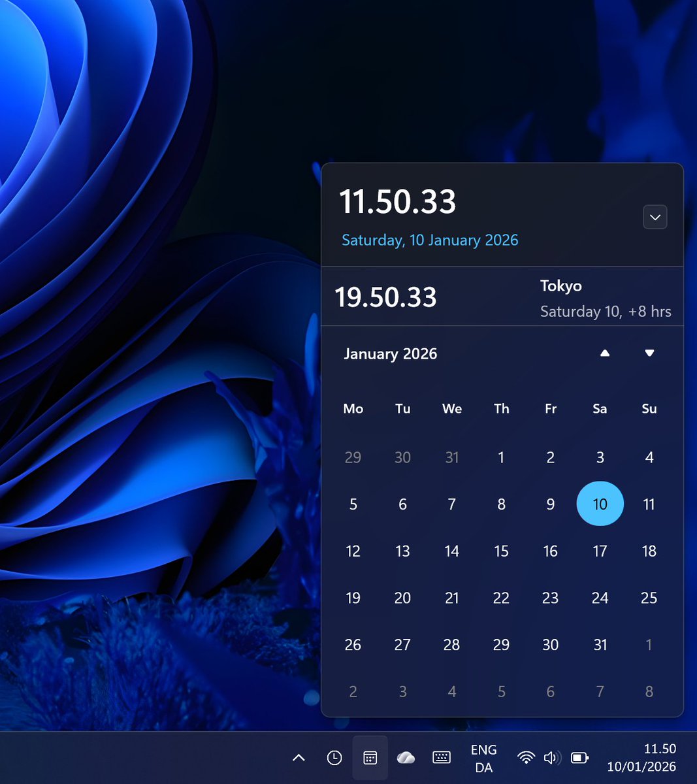The image size is (697, 784).
Task: Select 12 January in calendar
Action: (353, 551)
